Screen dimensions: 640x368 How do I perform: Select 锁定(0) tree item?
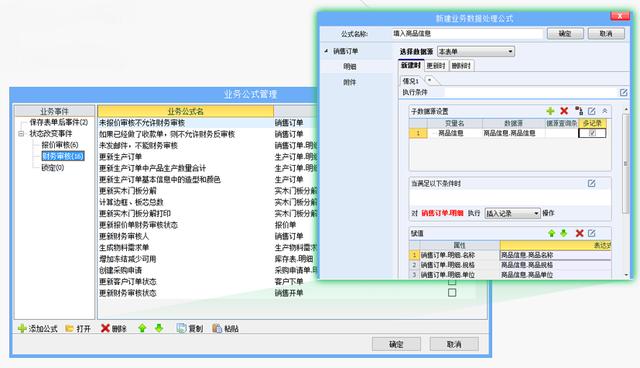(53, 167)
